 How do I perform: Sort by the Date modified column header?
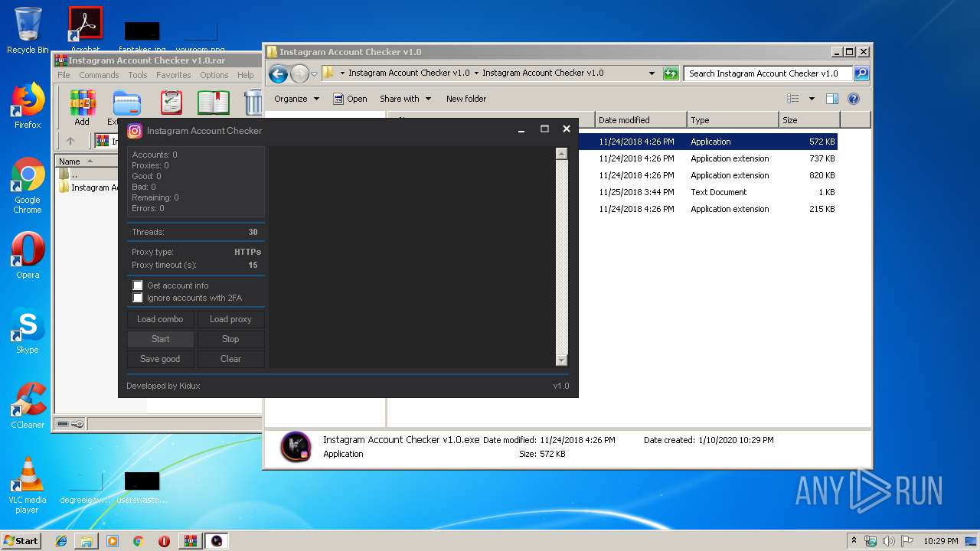[641, 120]
